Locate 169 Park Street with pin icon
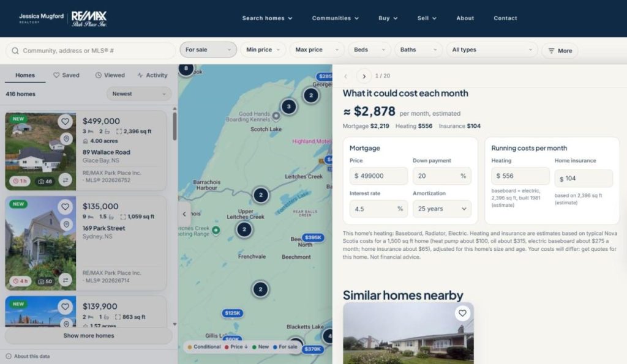This screenshot has height=364, width=627. point(66,224)
